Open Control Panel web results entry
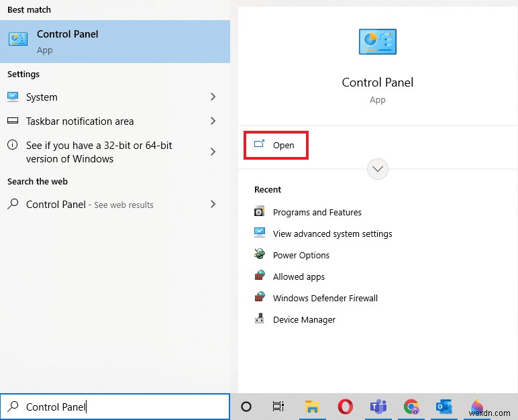 pyautogui.click(x=115, y=205)
